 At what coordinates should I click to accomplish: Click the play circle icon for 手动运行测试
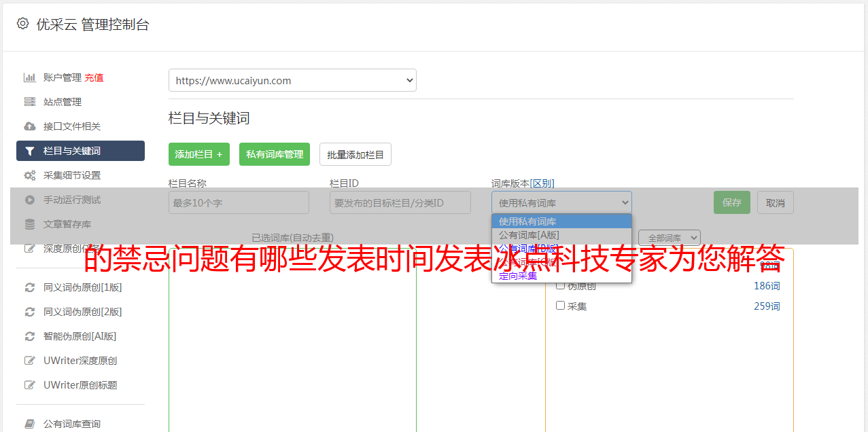click(x=30, y=200)
